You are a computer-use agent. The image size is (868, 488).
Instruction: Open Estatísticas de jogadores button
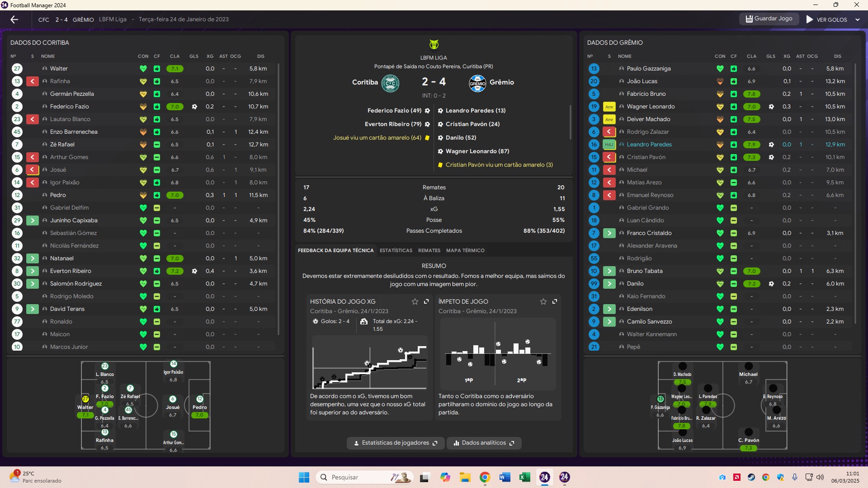pos(396,443)
